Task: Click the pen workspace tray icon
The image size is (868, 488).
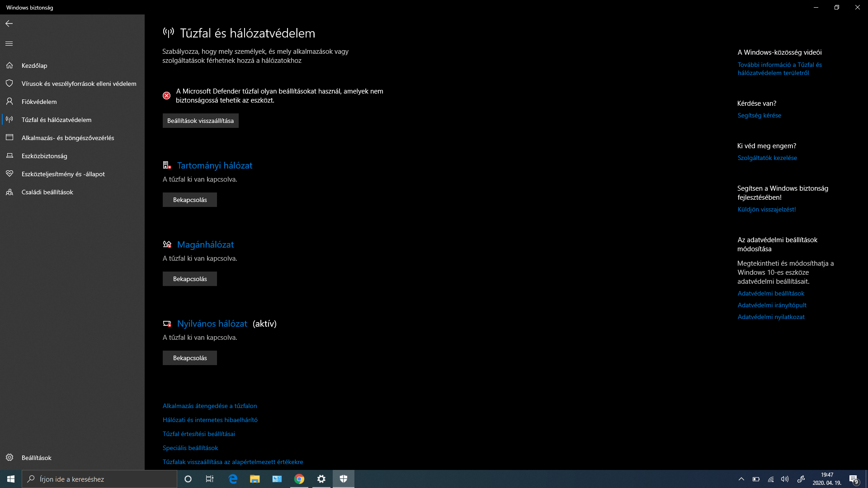Action: click(x=801, y=479)
